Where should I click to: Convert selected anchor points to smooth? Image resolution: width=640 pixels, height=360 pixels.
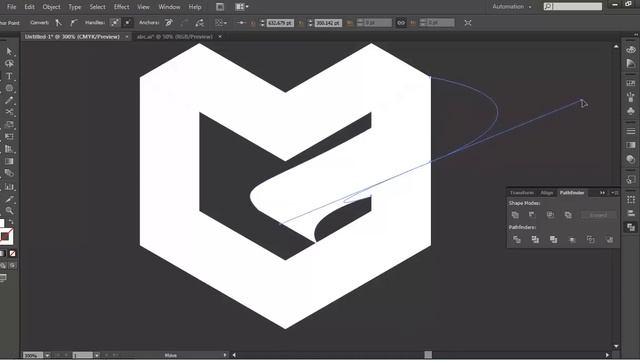[74, 23]
